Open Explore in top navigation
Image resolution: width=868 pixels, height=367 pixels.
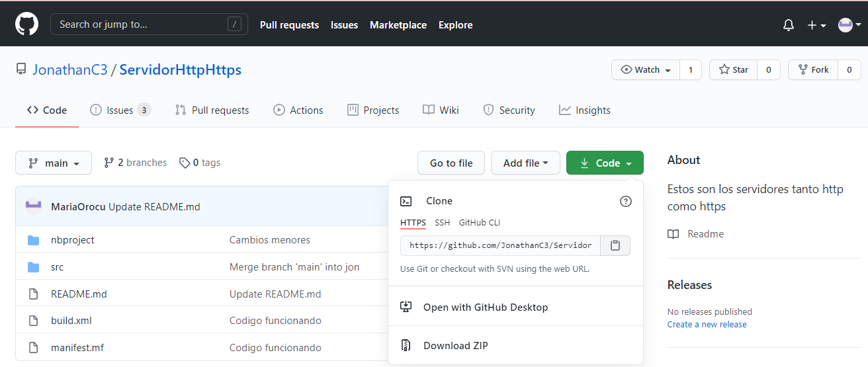coord(456,25)
